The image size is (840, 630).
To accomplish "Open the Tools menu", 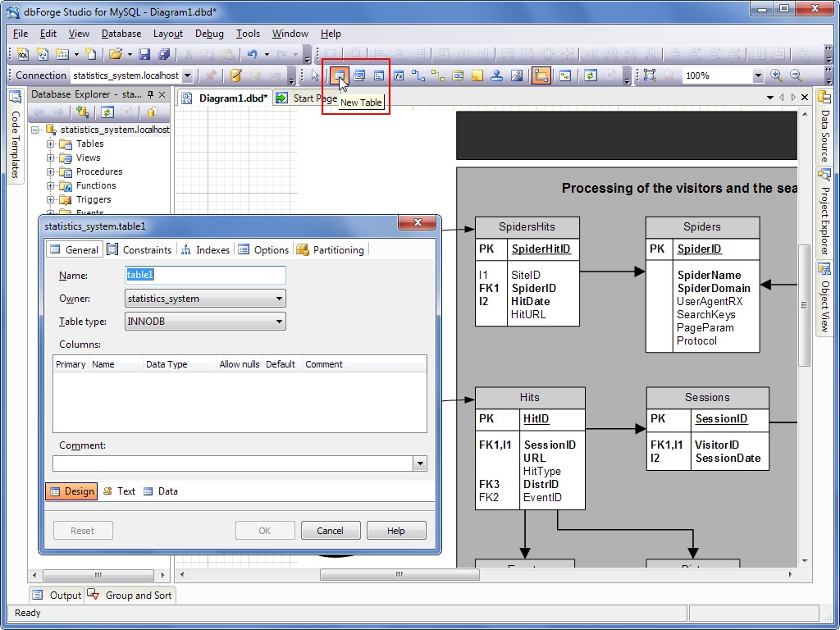I will coord(248,33).
